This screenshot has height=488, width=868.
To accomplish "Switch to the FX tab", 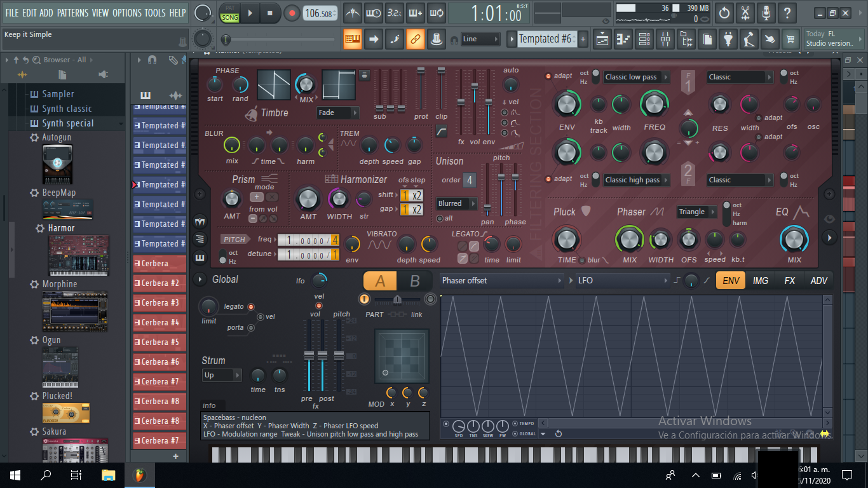I will click(x=789, y=280).
